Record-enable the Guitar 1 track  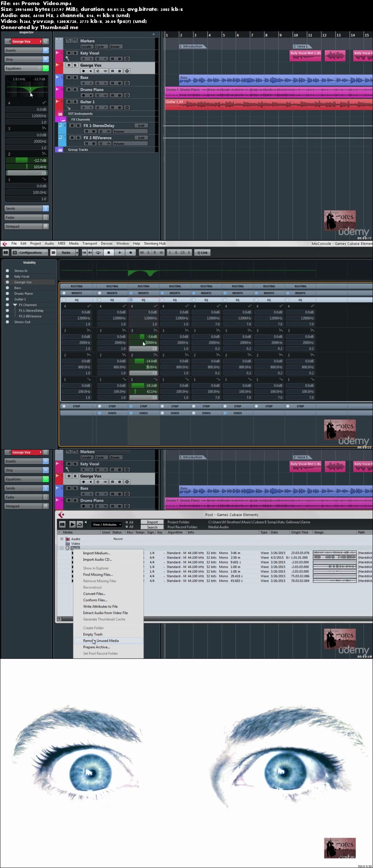83,108
